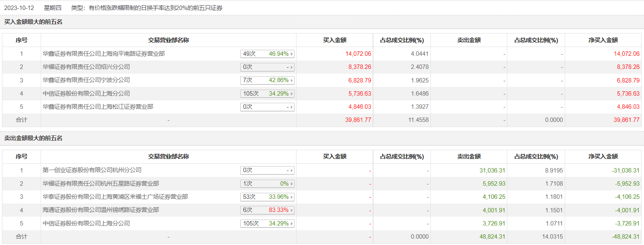The height and width of the screenshot is (245, 644).
Task: Open 华鑫证券上海宛平南路证券营业部 link
Action: click(x=104, y=54)
